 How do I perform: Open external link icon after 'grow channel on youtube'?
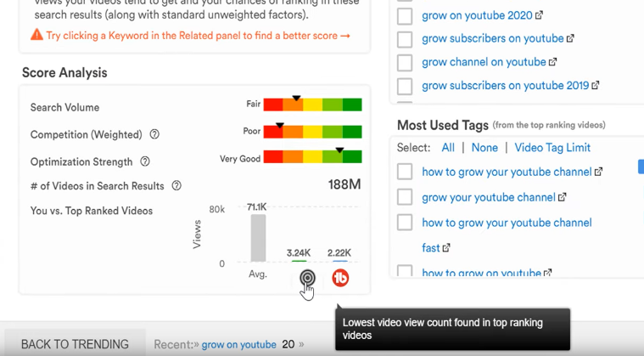coord(553,62)
